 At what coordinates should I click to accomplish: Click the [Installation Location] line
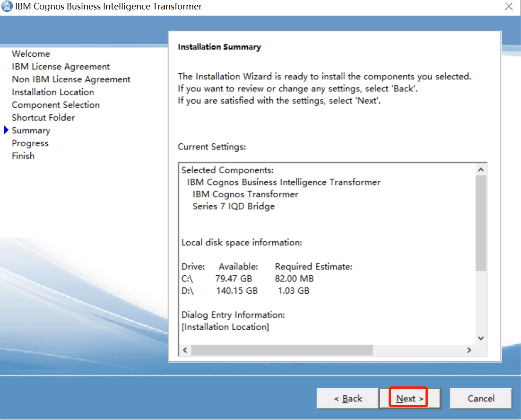(x=226, y=327)
